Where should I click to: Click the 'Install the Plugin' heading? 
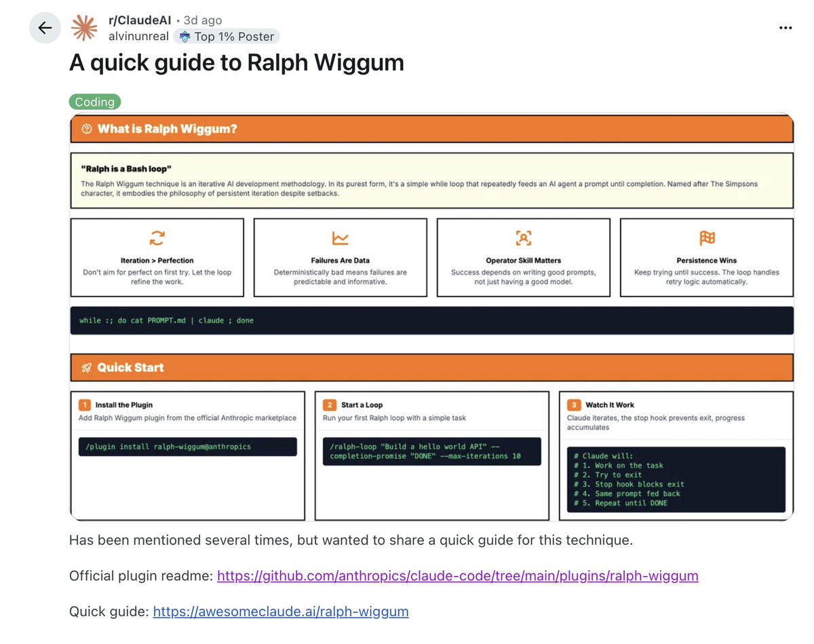[x=124, y=405]
